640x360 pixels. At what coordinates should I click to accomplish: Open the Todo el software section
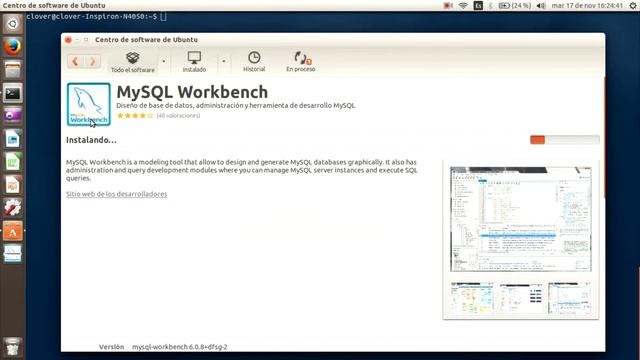(x=133, y=62)
